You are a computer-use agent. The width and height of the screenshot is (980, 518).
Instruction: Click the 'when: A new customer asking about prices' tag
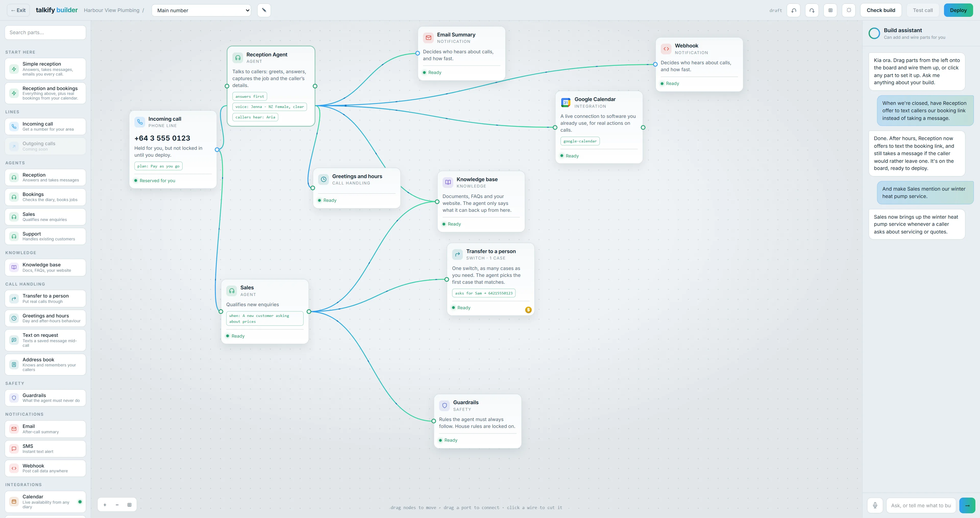pyautogui.click(x=265, y=319)
